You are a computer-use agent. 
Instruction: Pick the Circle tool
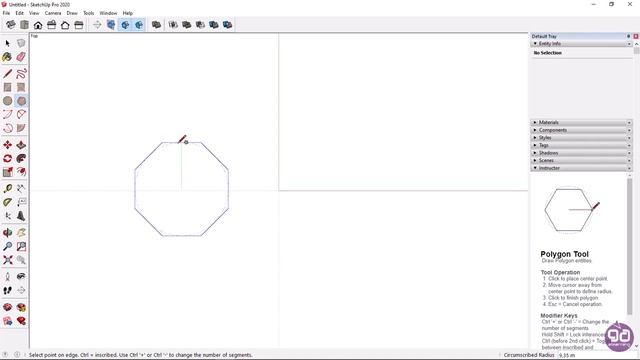7,101
